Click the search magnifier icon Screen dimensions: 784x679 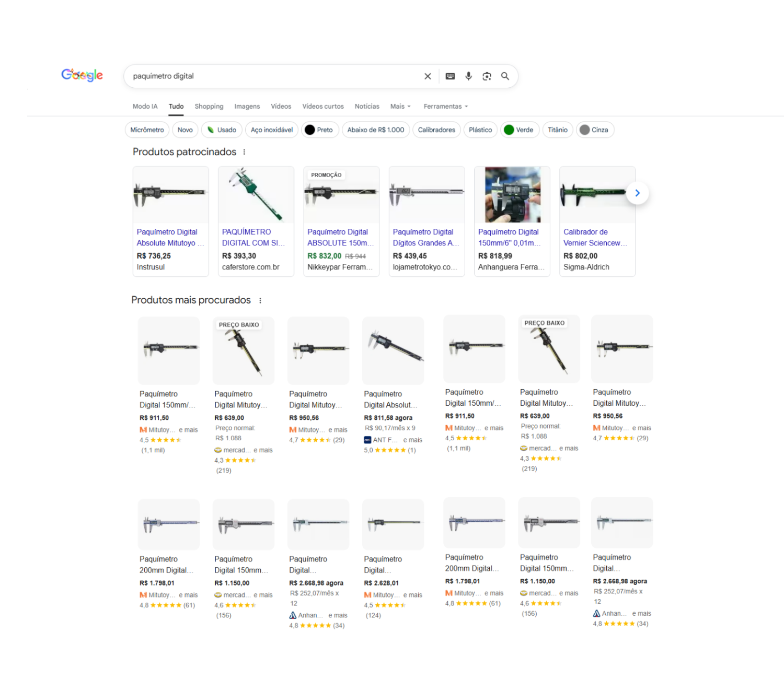[504, 76]
